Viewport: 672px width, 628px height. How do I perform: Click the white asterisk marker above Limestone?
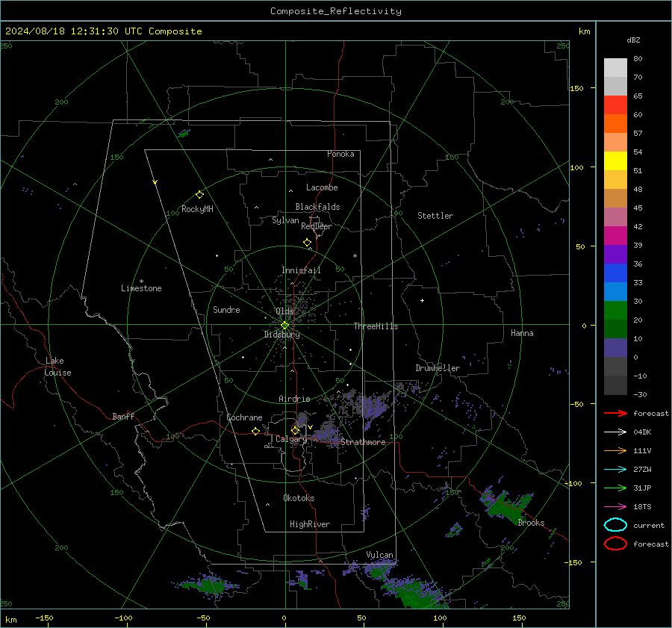click(x=141, y=282)
